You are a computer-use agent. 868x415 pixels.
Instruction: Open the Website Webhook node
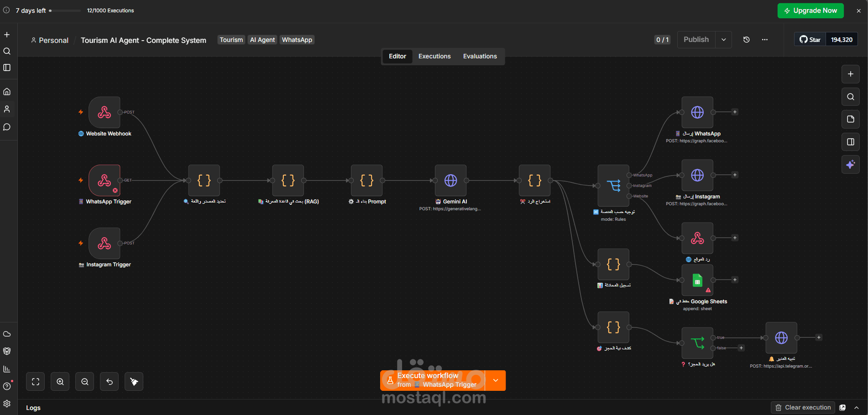[105, 112]
